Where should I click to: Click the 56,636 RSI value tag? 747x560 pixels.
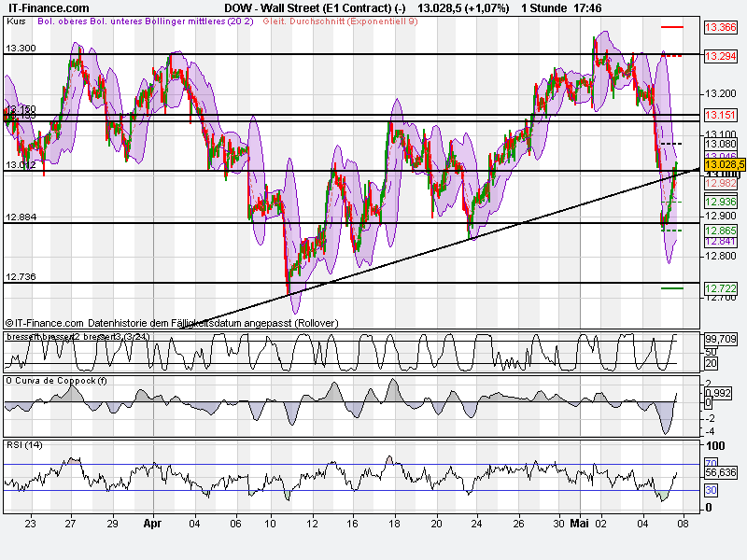pos(720,472)
